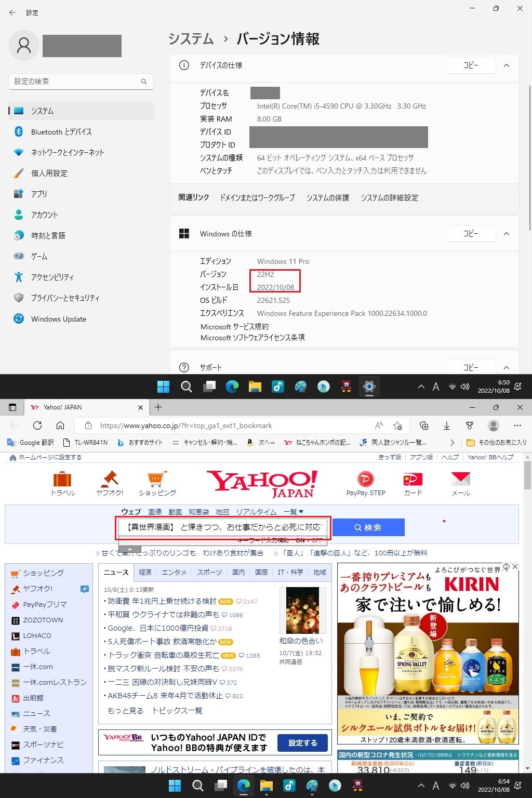Switch to the 経済 news tab
Image resolution: width=532 pixels, height=798 pixels.
pos(145,572)
